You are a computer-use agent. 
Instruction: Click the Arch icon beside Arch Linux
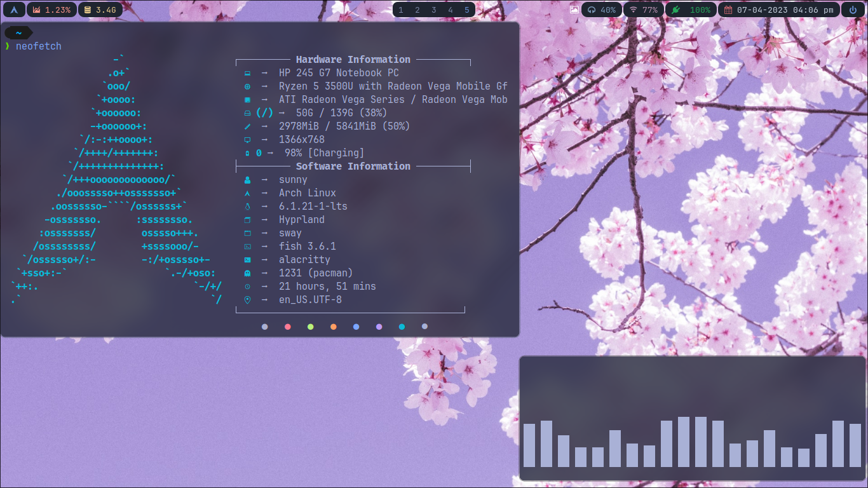point(247,193)
